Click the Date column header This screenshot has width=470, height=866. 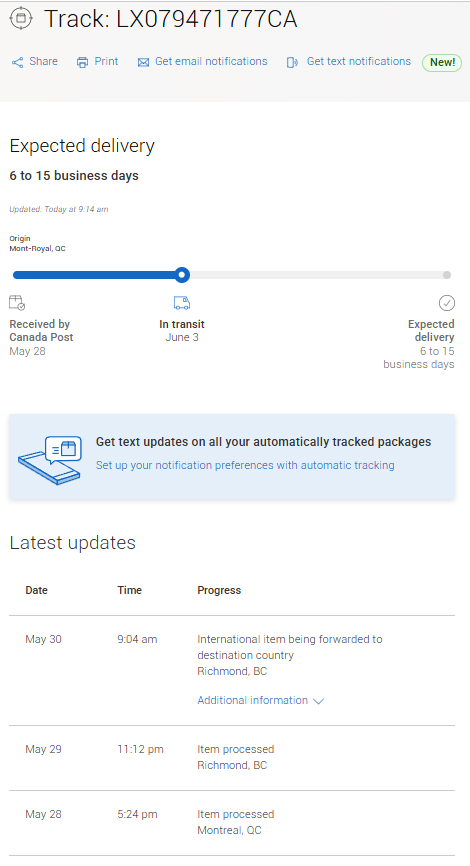point(36,590)
